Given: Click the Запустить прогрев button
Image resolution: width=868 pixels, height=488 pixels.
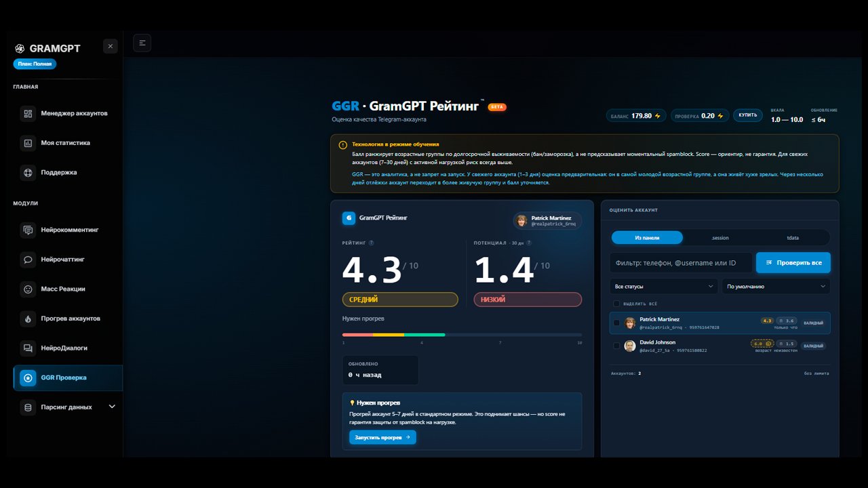Looking at the screenshot, I should (x=382, y=437).
